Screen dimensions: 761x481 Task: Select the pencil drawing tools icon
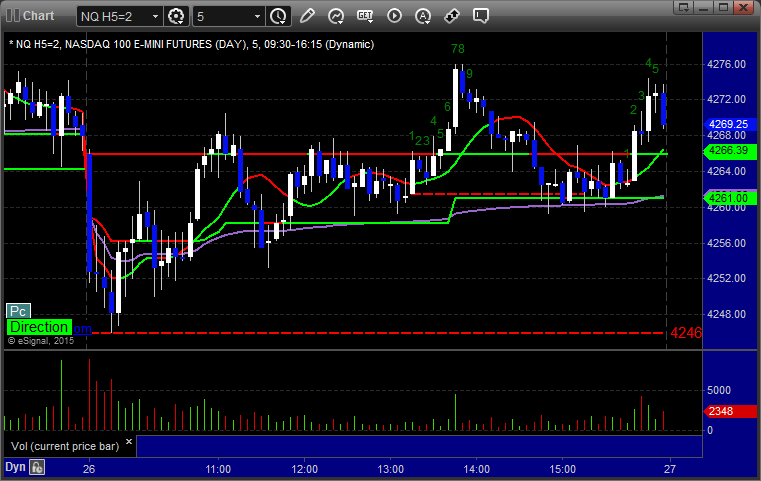[307, 16]
